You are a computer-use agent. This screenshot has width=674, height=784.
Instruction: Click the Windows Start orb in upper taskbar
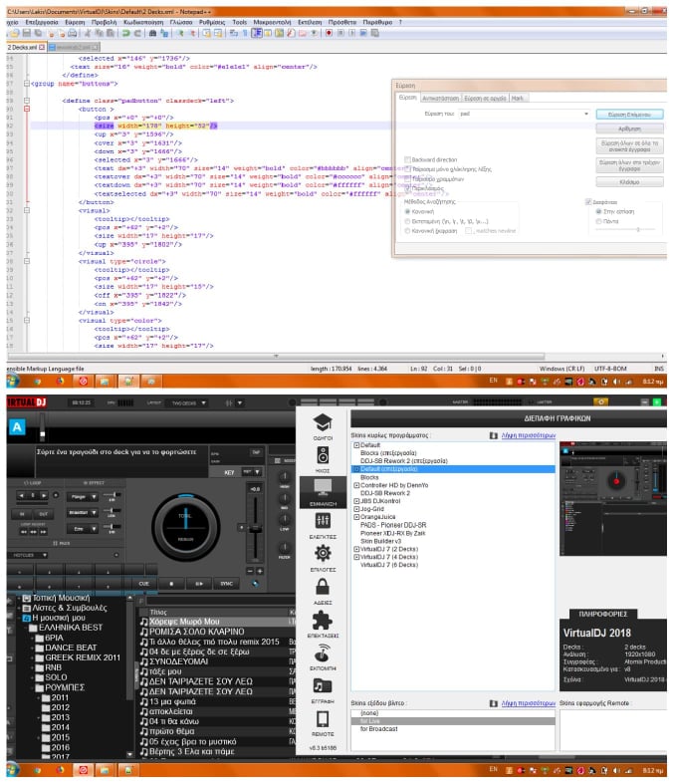coord(13,381)
